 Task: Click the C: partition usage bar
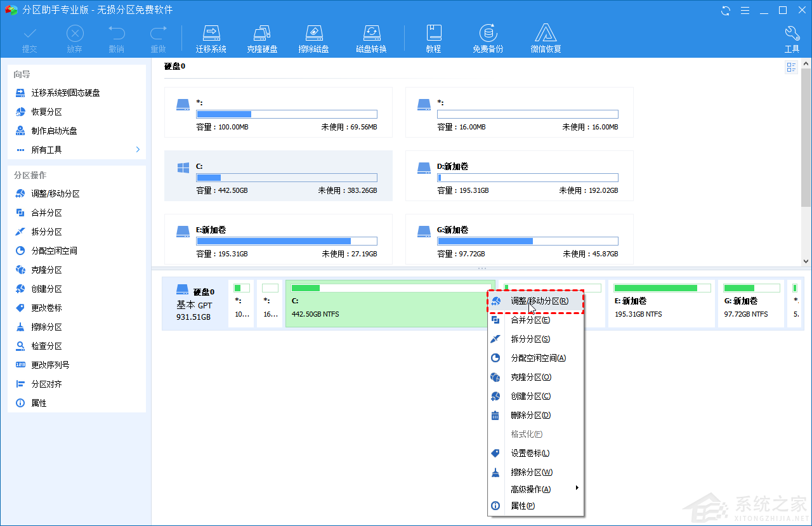[286, 178]
